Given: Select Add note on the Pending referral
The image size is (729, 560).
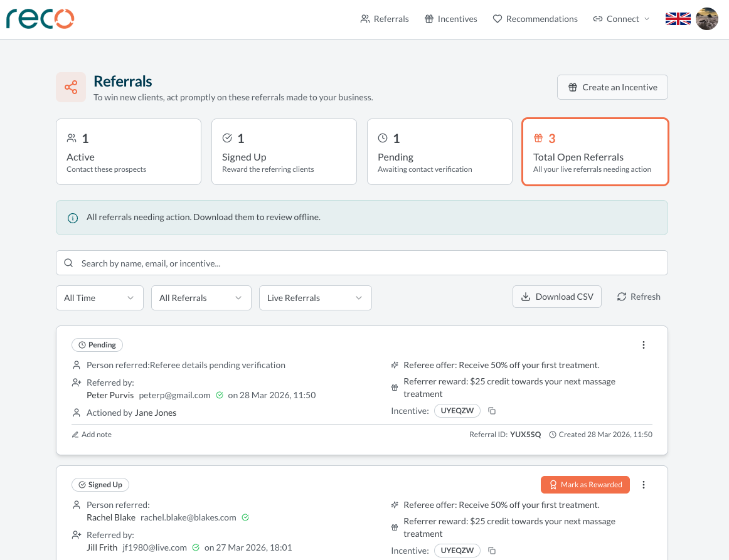Looking at the screenshot, I should tap(92, 434).
